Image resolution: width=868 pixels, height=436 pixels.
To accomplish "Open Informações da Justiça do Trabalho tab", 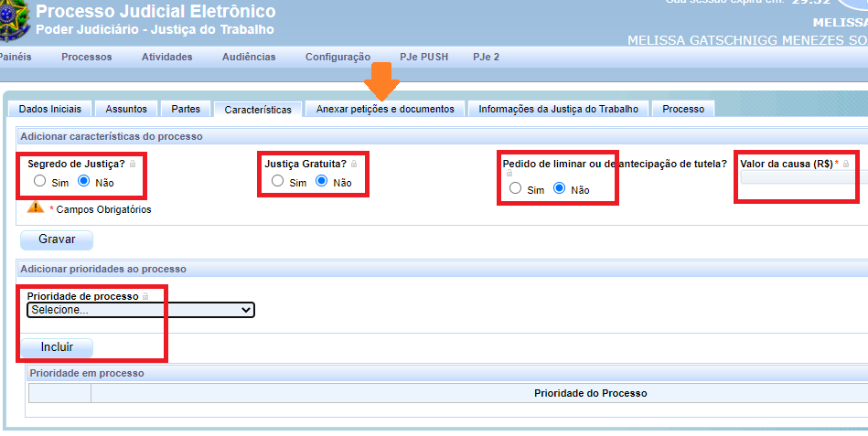I will 558,109.
